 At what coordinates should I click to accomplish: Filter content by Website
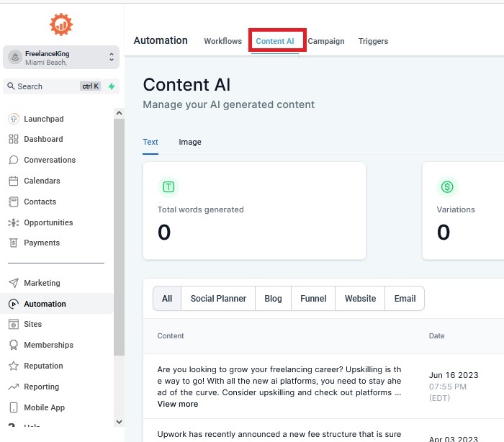tap(360, 299)
